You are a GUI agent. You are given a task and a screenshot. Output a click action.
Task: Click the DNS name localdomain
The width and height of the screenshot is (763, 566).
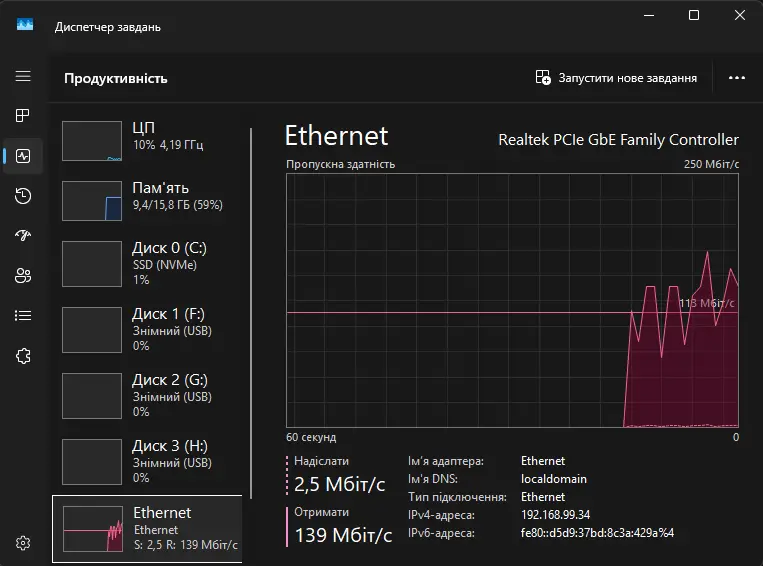(554, 479)
